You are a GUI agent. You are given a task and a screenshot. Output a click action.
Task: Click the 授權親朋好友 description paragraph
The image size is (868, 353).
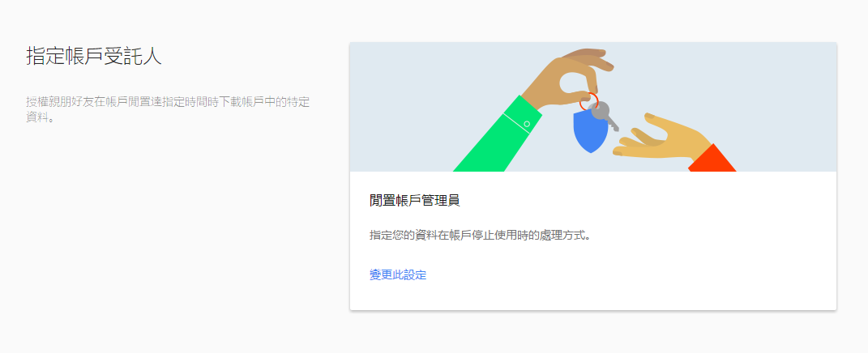click(168, 109)
